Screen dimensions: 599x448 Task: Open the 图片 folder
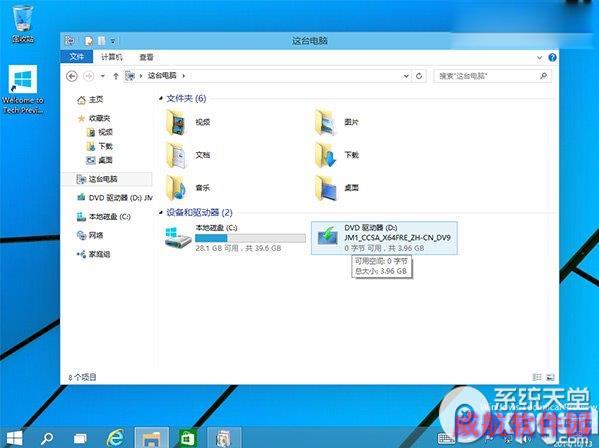pyautogui.click(x=337, y=122)
